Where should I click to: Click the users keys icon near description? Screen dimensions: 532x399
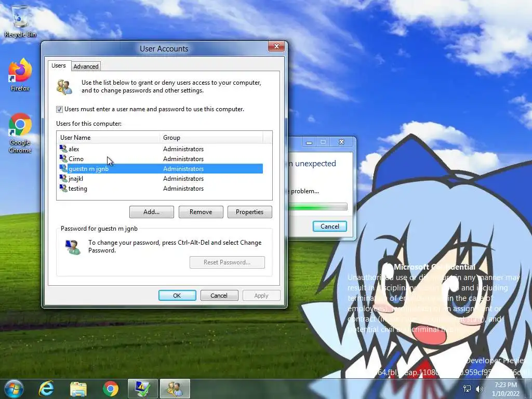(64, 87)
